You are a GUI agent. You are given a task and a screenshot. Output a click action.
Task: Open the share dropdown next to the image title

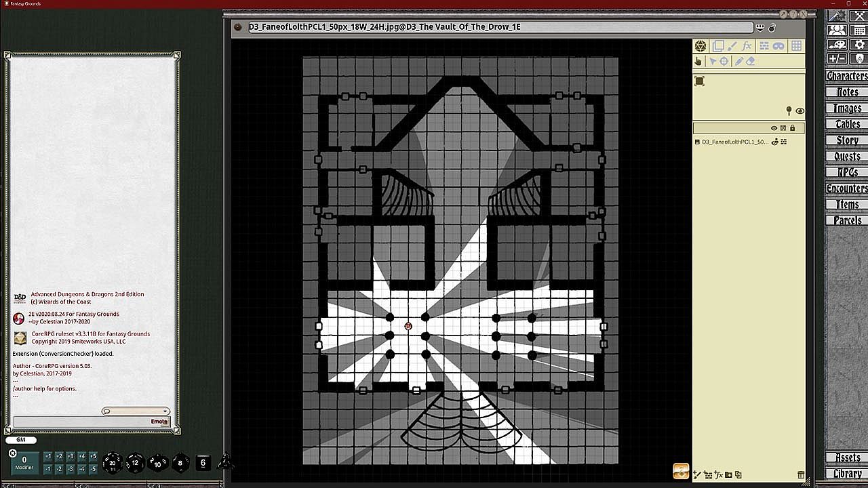[x=760, y=28]
